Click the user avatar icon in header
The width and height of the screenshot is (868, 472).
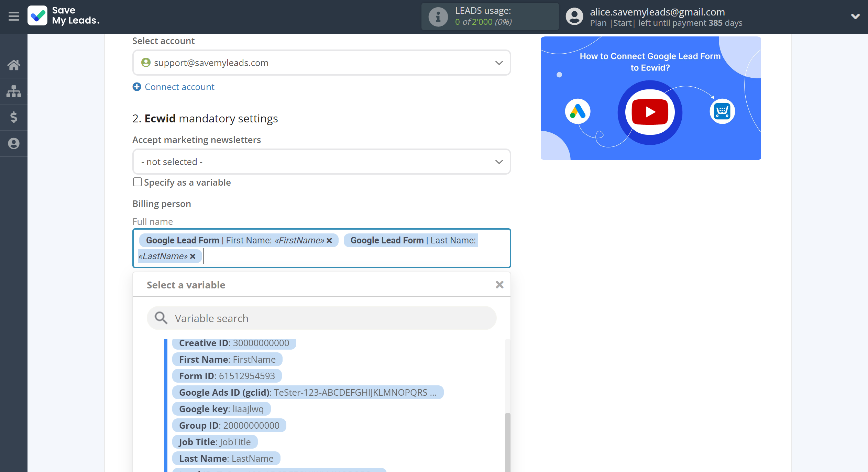coord(574,17)
